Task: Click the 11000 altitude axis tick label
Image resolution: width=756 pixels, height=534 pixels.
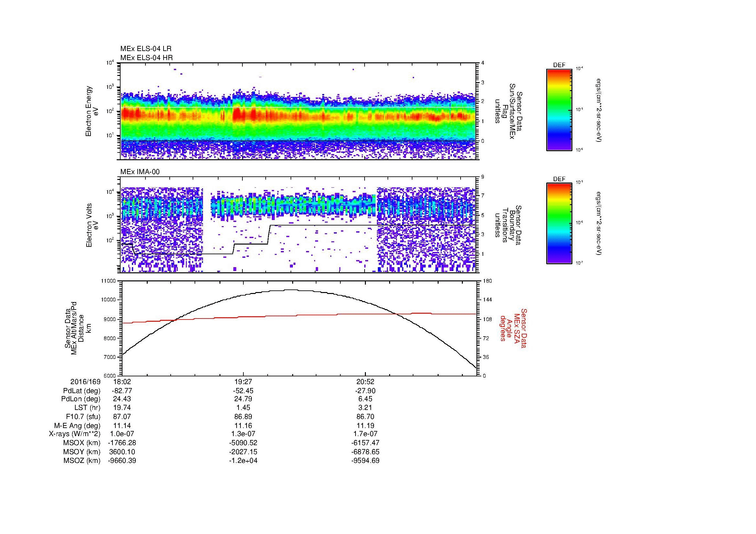Action: [109, 281]
